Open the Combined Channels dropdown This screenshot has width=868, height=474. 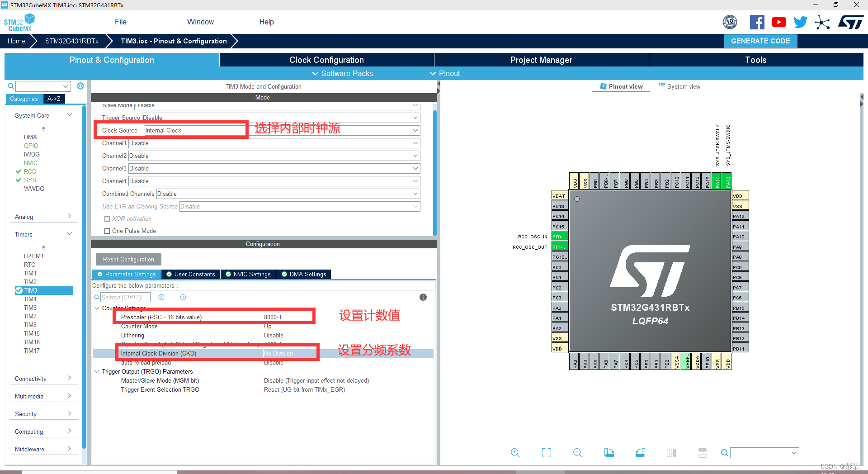coord(288,194)
